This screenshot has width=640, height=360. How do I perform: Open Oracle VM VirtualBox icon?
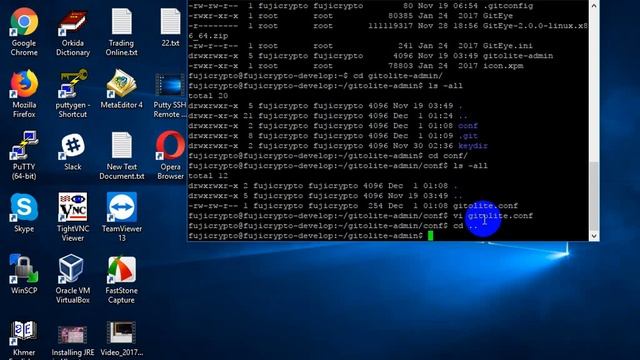(x=73, y=279)
